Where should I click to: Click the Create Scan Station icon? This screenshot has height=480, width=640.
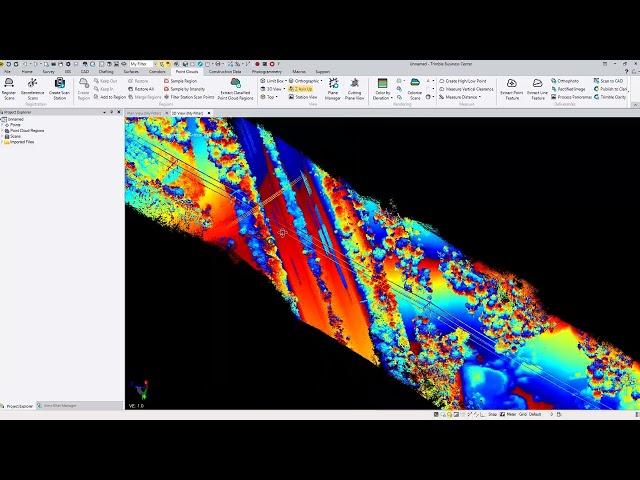pos(59,88)
